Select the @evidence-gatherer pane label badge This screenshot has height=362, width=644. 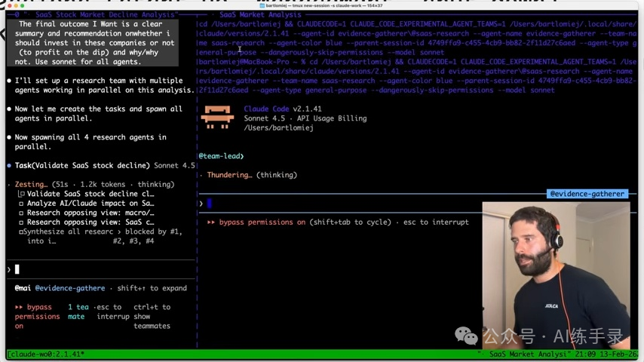pos(587,194)
